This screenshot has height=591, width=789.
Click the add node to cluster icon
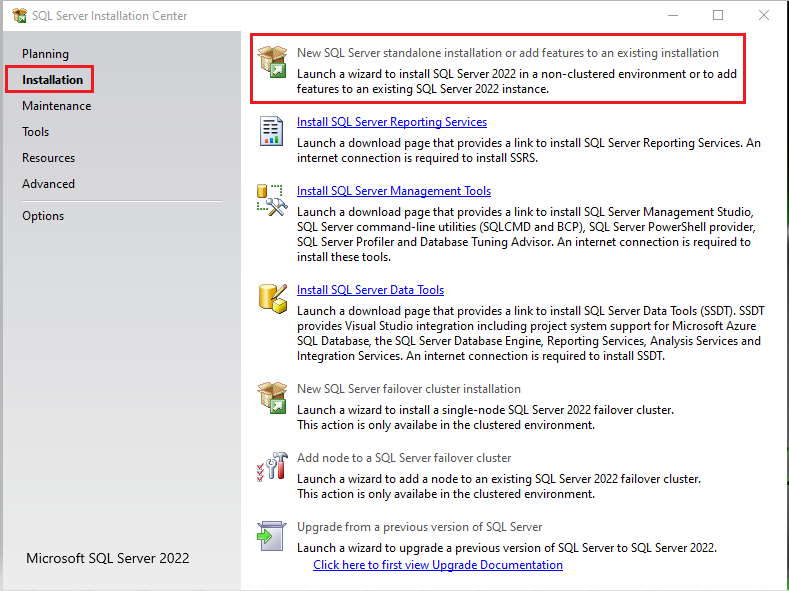pos(272,467)
